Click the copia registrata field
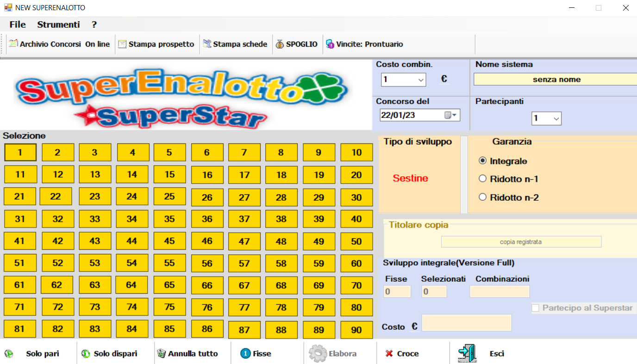This screenshot has height=364, width=637. tap(521, 242)
